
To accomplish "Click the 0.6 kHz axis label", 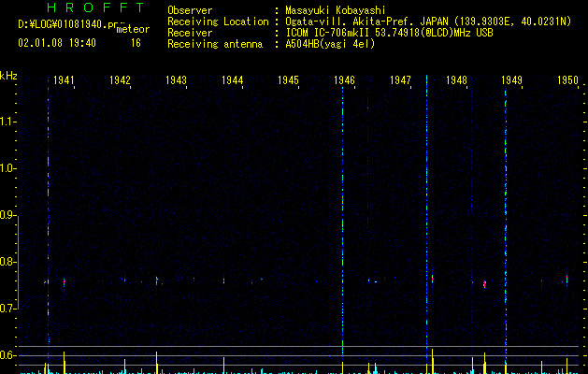I will [7, 355].
